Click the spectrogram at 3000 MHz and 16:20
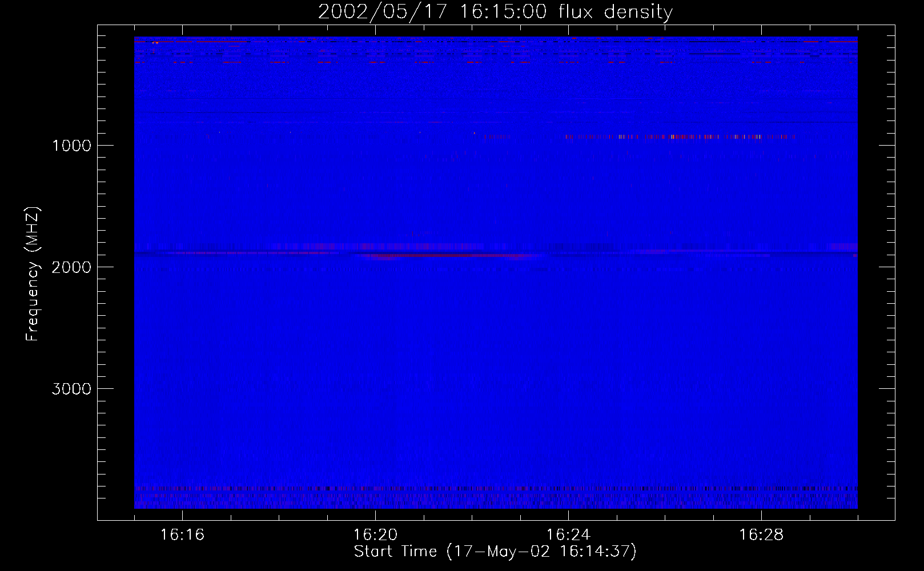This screenshot has height=571, width=924. [375, 388]
